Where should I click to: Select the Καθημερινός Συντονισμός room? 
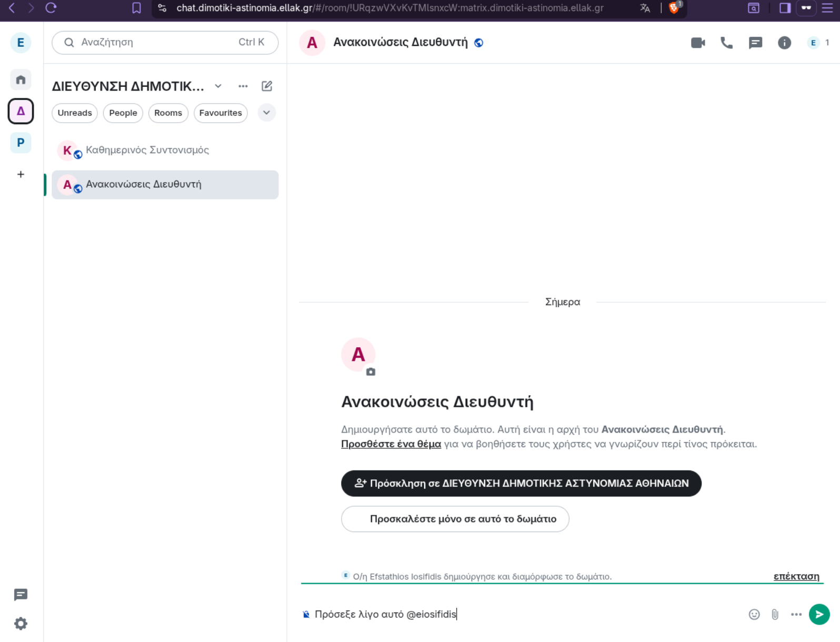coord(165,151)
